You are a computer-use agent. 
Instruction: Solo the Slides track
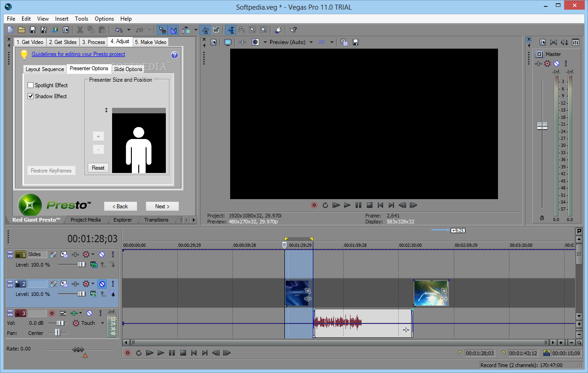[x=113, y=254]
